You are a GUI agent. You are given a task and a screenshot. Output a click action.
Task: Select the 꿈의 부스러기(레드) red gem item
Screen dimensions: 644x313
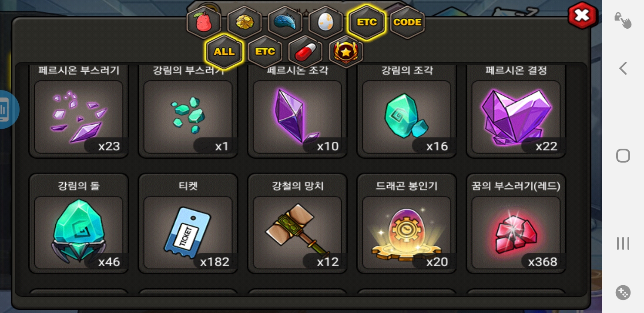[516, 223]
